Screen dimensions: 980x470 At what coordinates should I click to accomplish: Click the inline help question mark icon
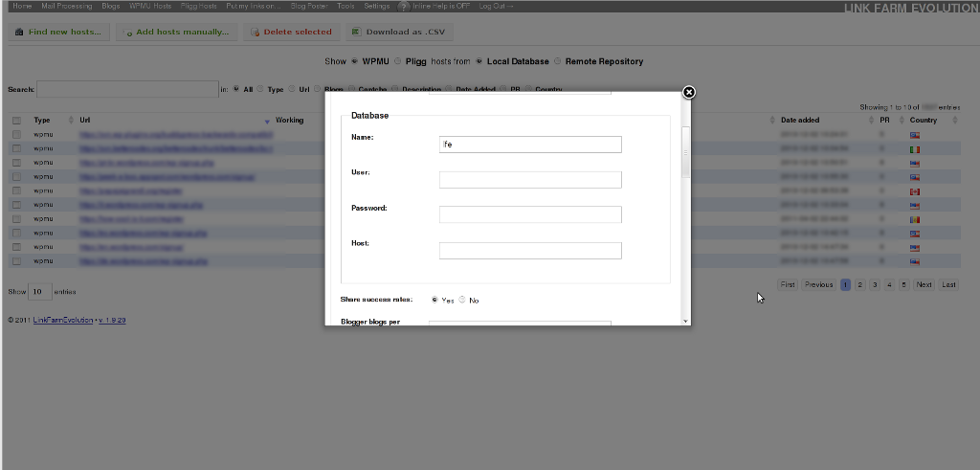click(403, 7)
